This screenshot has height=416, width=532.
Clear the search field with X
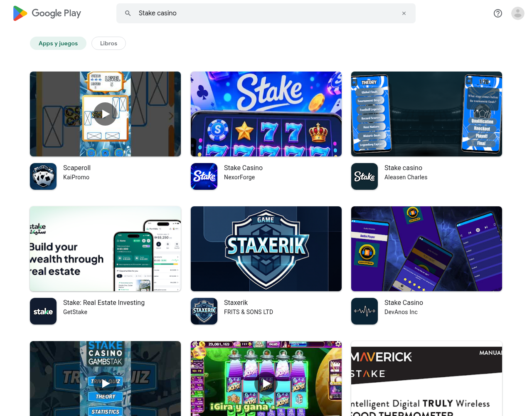tap(404, 13)
